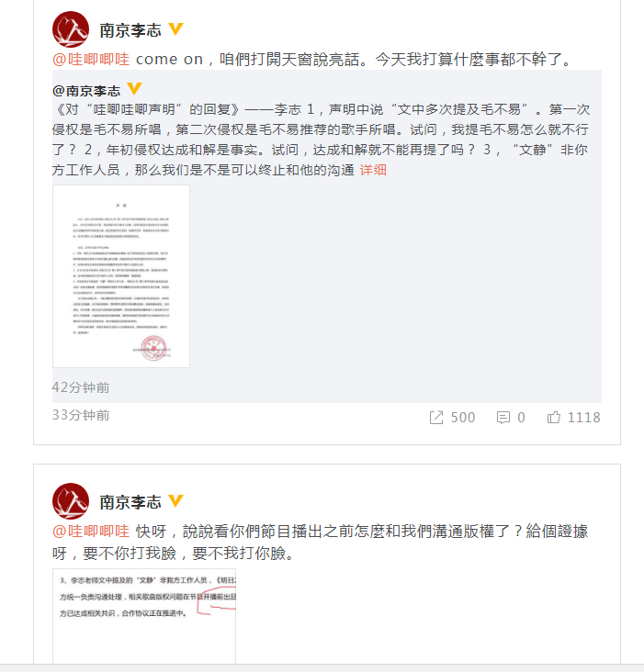Open the quoted @南京李志 author link
Image resolution: width=644 pixels, height=672 pixels.
(x=86, y=91)
